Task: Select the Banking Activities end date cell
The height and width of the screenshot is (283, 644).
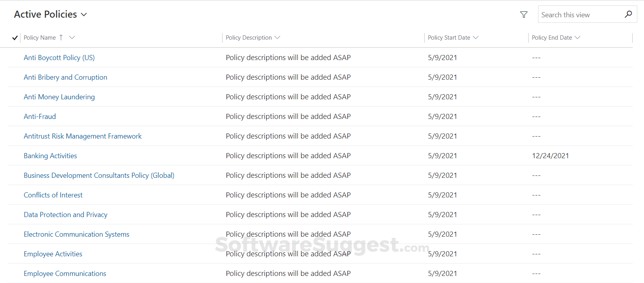Action: click(550, 156)
